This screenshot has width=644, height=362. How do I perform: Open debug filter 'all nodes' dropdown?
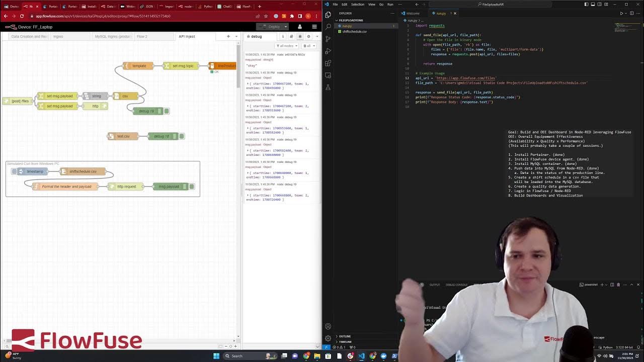pos(286,46)
